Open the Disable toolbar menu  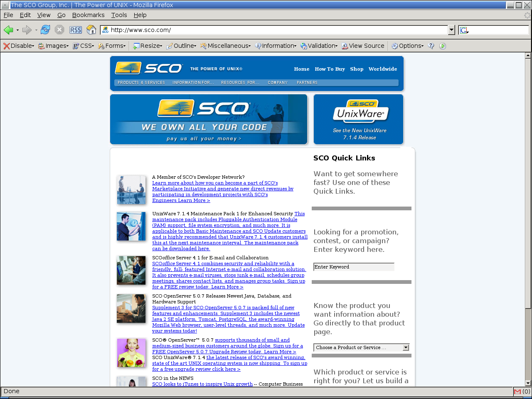[19, 46]
